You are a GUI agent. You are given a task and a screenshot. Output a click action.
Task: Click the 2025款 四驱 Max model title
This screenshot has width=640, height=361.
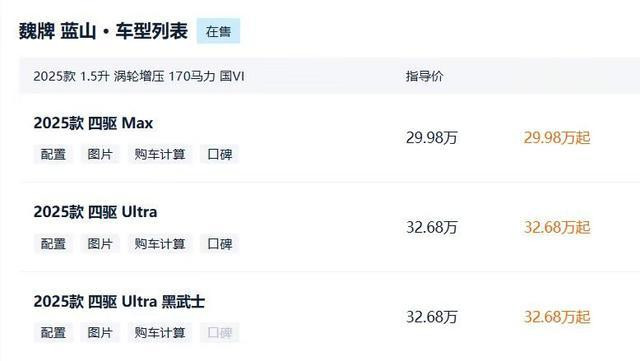coord(93,123)
